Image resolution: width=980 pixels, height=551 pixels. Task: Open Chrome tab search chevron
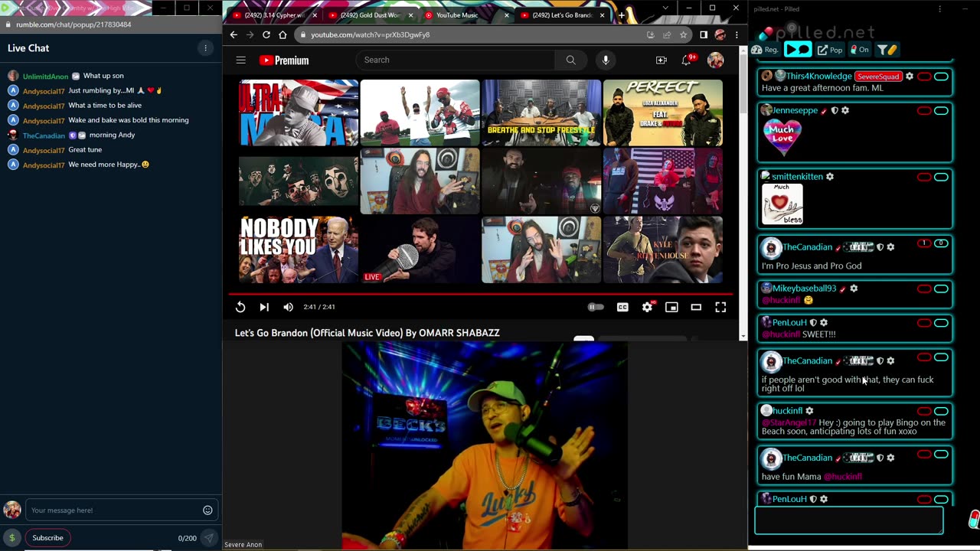pos(665,8)
